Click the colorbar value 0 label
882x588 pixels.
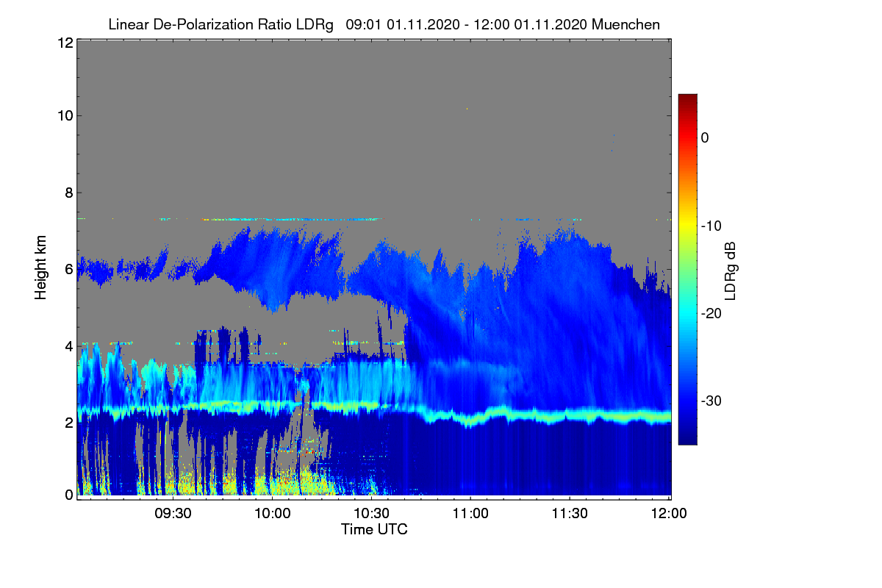point(705,138)
